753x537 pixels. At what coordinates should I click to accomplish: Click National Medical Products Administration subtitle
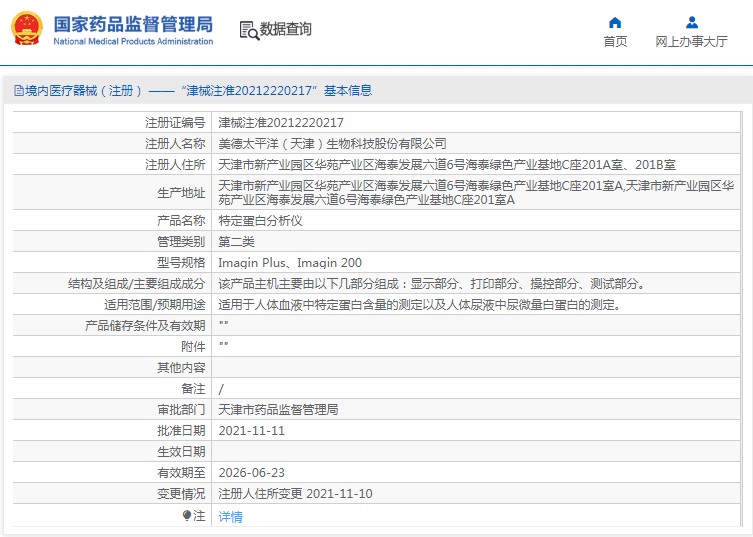point(133,41)
